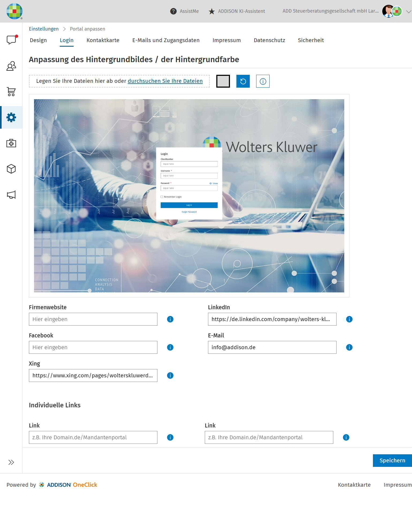Click the LinkedIn URL input field

pyautogui.click(x=272, y=319)
